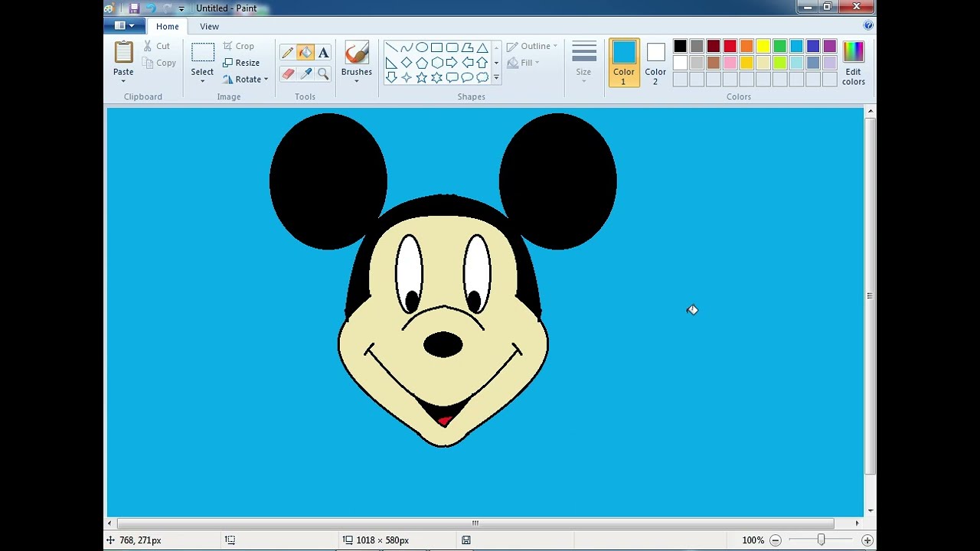Image resolution: width=980 pixels, height=551 pixels.
Task: Choose the Oval callout shape
Action: pyautogui.click(x=467, y=77)
